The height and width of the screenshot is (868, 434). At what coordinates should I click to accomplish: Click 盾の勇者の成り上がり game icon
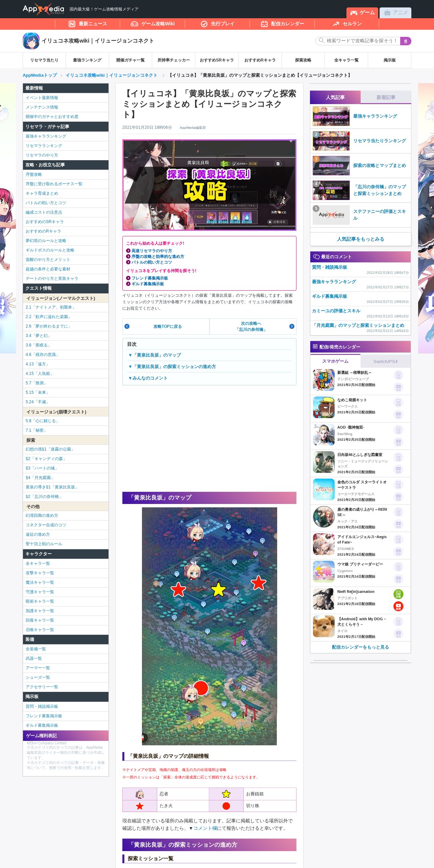coord(323,517)
